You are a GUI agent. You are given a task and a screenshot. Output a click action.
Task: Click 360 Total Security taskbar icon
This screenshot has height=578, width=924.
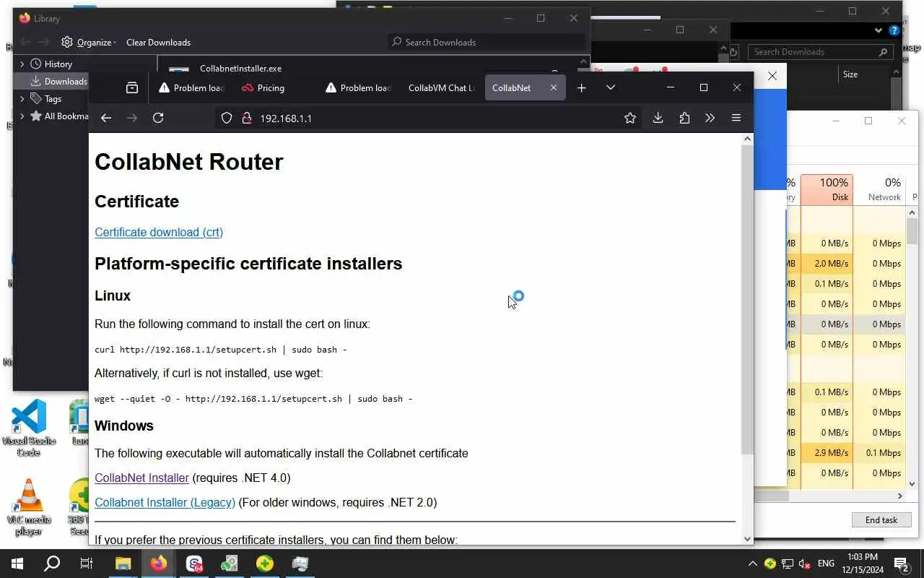pos(265,564)
